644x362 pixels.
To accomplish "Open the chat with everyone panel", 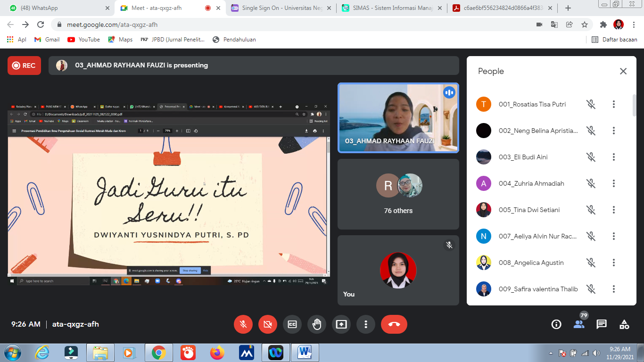I will pos(602,324).
